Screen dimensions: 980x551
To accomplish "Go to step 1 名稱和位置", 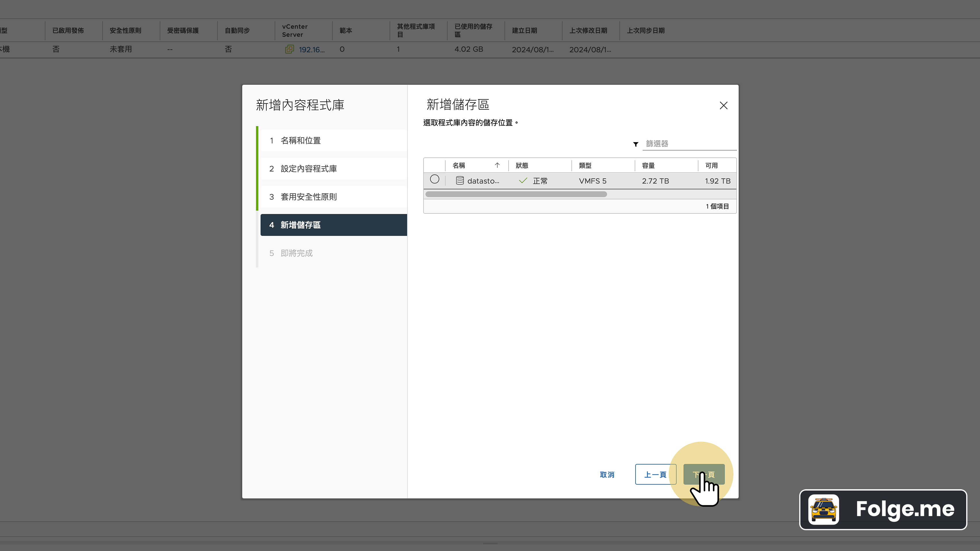I will pyautogui.click(x=300, y=140).
